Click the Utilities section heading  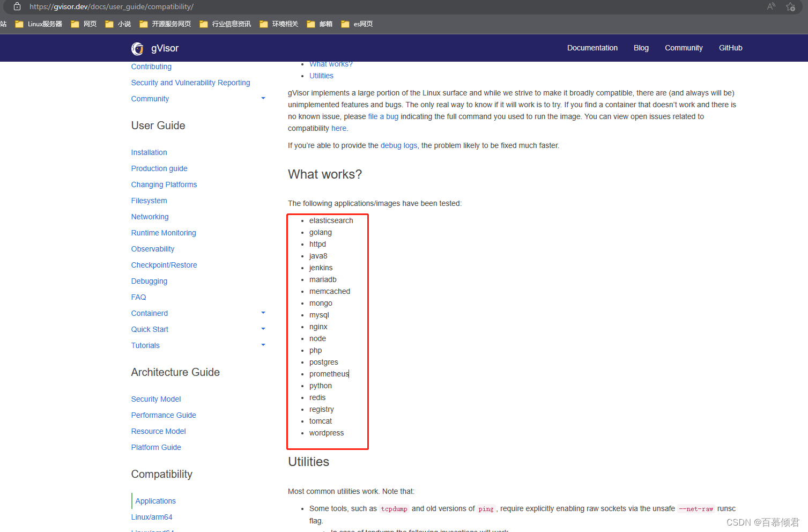coord(309,462)
